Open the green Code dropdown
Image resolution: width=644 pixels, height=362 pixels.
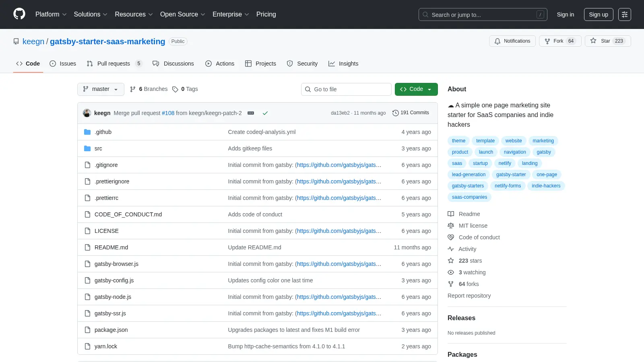[x=416, y=89]
